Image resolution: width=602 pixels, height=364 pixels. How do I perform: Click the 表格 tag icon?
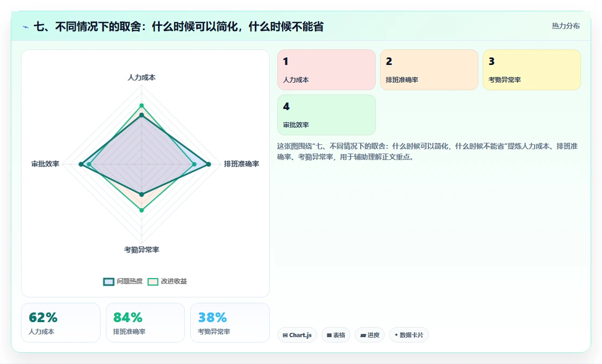click(329, 335)
